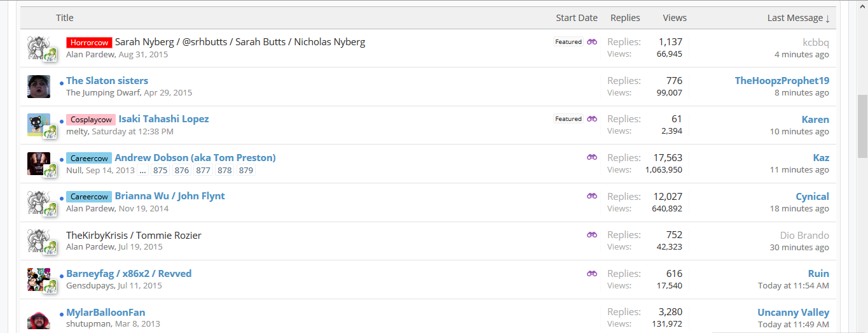This screenshot has width=868, height=333.
Task: Sort threads by Views header
Action: pyautogui.click(x=675, y=18)
